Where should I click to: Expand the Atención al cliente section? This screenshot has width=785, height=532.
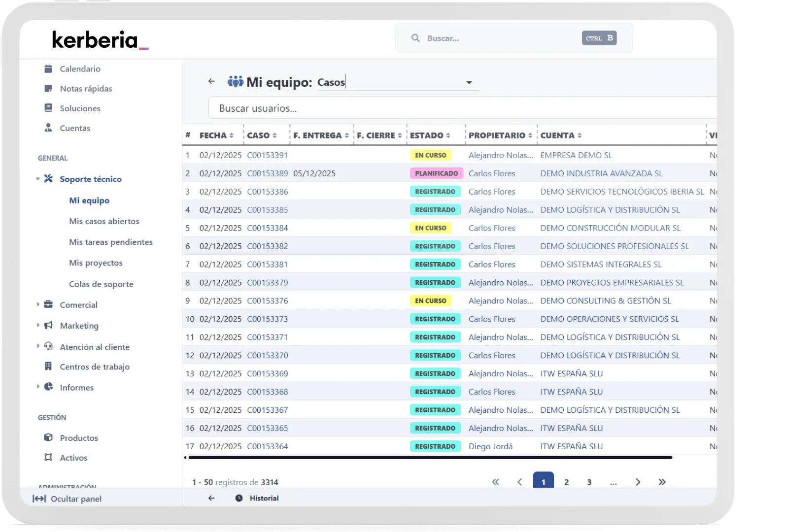pyautogui.click(x=38, y=346)
